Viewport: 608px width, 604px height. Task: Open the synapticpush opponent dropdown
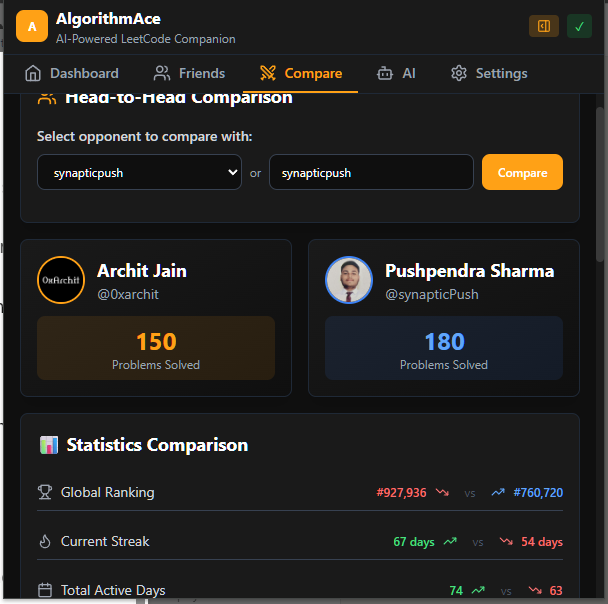point(140,172)
